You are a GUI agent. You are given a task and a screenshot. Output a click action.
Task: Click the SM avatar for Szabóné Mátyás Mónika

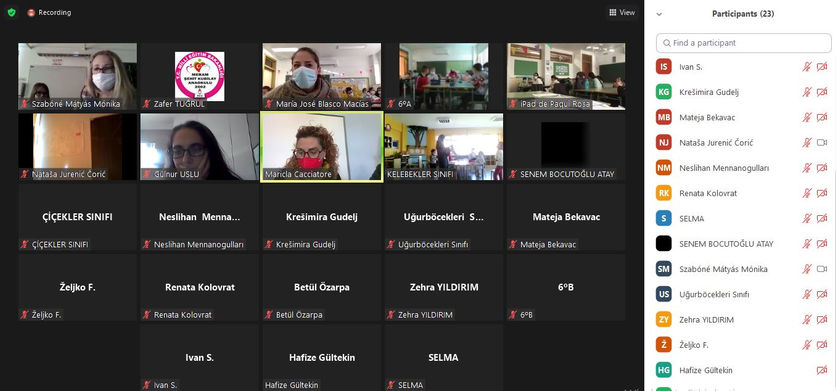pos(664,269)
